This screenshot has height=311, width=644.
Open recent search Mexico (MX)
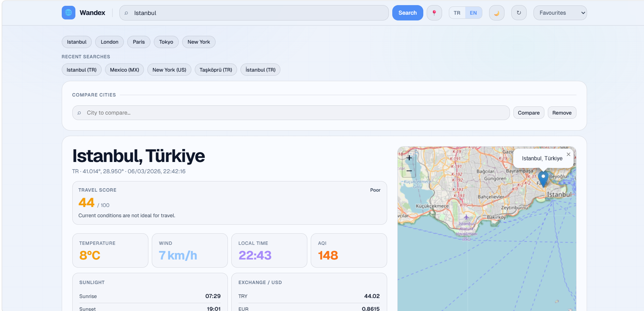[x=125, y=70]
